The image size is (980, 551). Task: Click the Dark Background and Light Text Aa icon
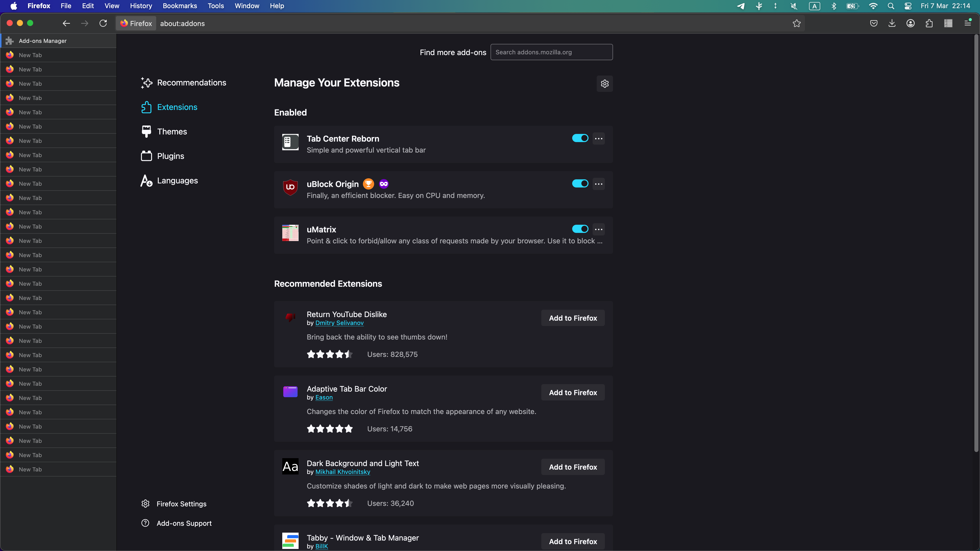tap(290, 466)
